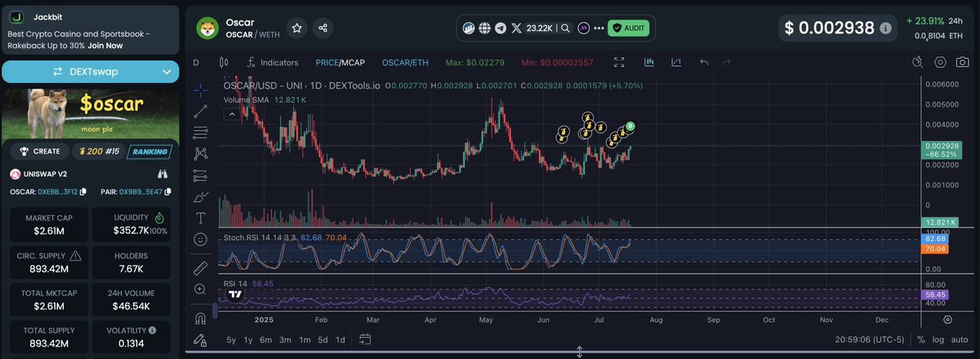Toggle percent scale on price axis
980x359 pixels.
click(x=921, y=339)
